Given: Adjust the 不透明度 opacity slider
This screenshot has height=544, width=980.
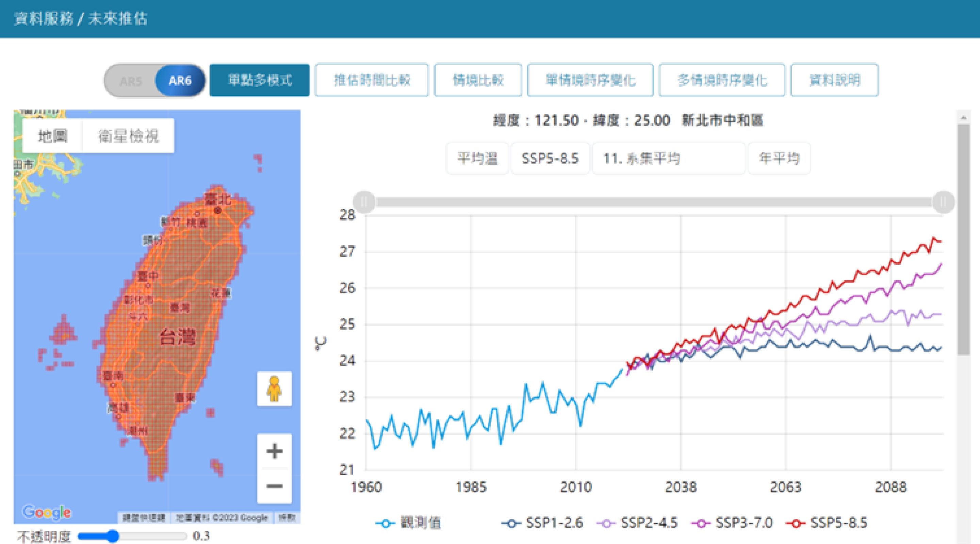Looking at the screenshot, I should (x=113, y=536).
